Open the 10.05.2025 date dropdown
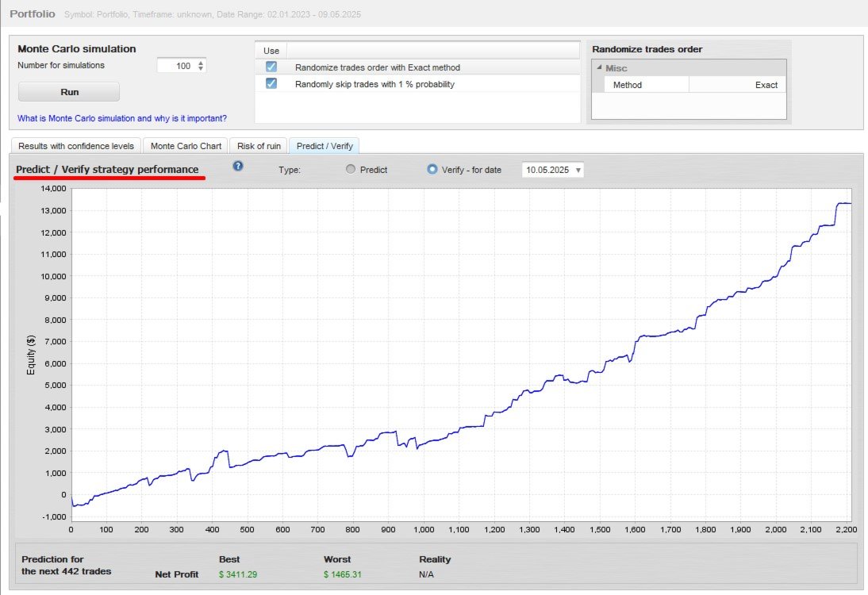 pos(553,170)
